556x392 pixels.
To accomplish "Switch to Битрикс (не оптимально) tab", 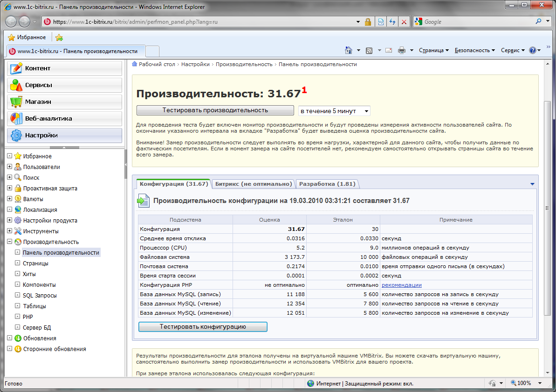I will [254, 184].
